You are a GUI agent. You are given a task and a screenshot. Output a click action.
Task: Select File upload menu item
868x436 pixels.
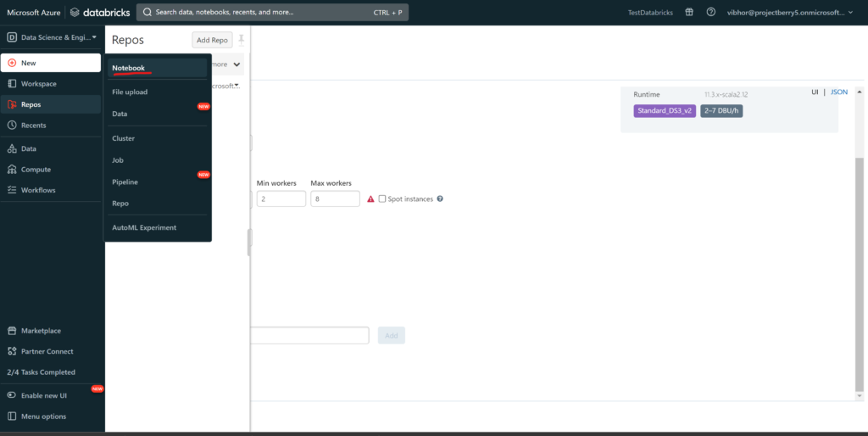(157, 92)
